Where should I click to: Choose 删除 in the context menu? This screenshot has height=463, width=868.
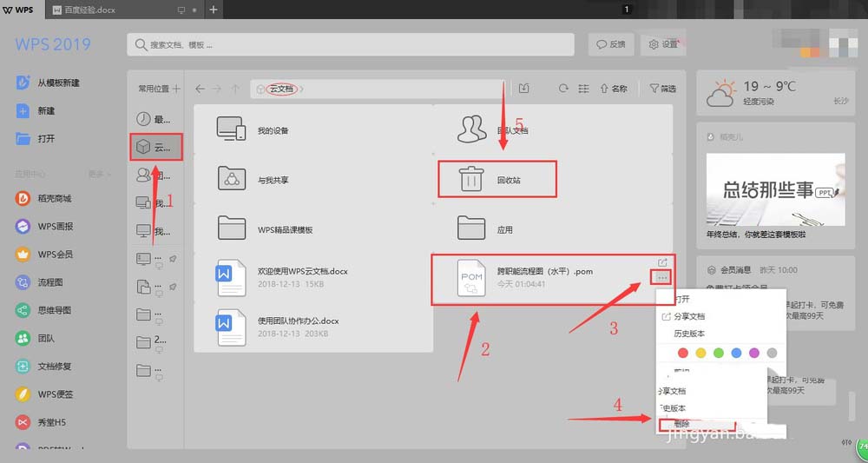coord(682,424)
